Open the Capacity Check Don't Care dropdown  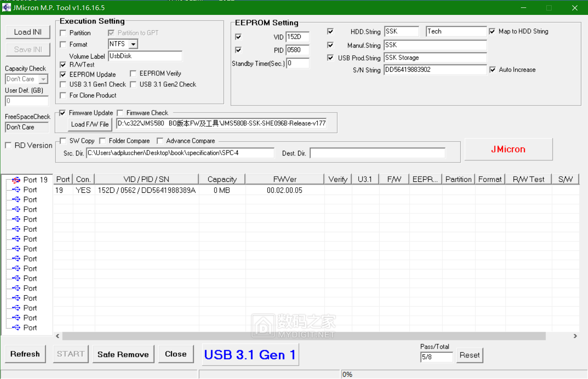point(43,79)
